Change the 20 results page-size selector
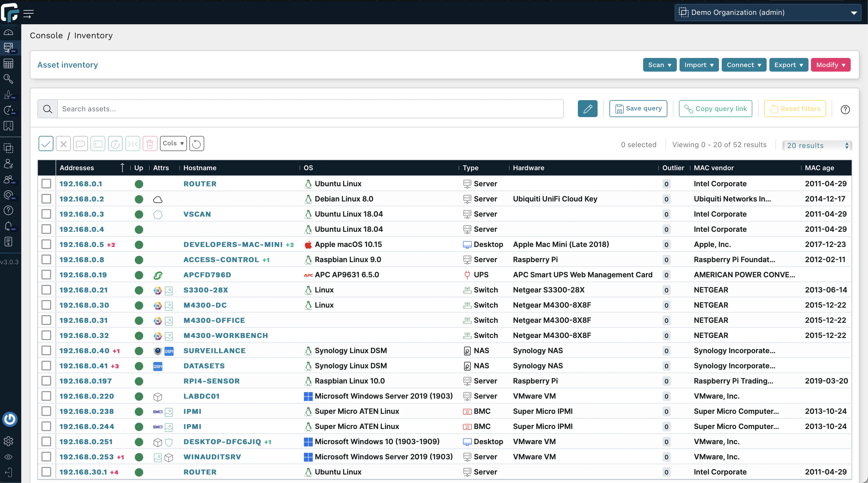The width and height of the screenshot is (868, 483). coord(817,145)
